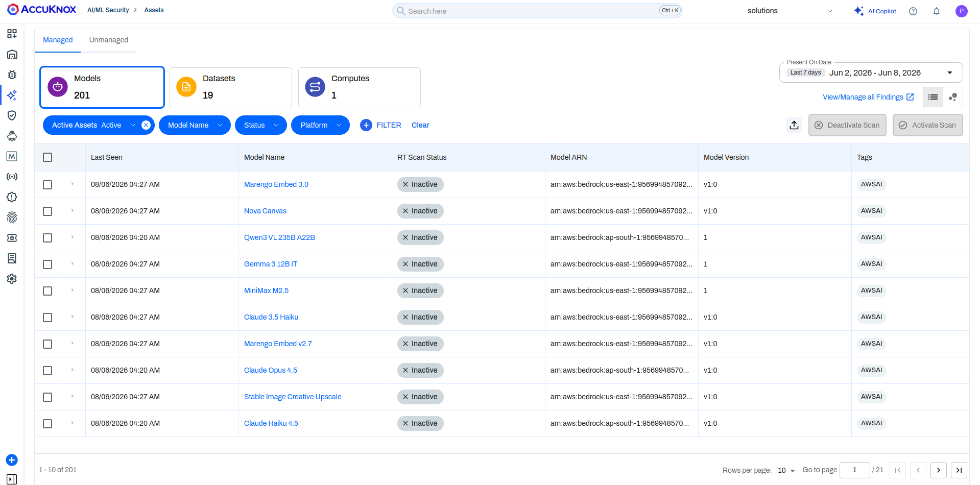Focus the Search here field
The image size is (980, 485).
click(537, 11)
